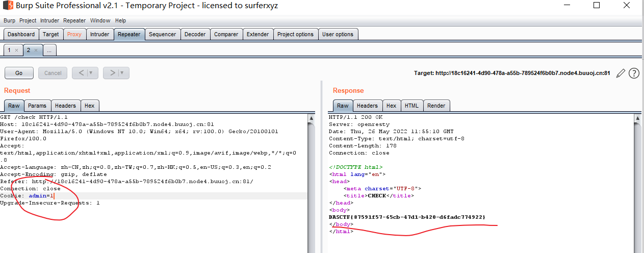This screenshot has width=644, height=253.
Task: Open a new Repeater tab with ...
Action: coord(50,50)
